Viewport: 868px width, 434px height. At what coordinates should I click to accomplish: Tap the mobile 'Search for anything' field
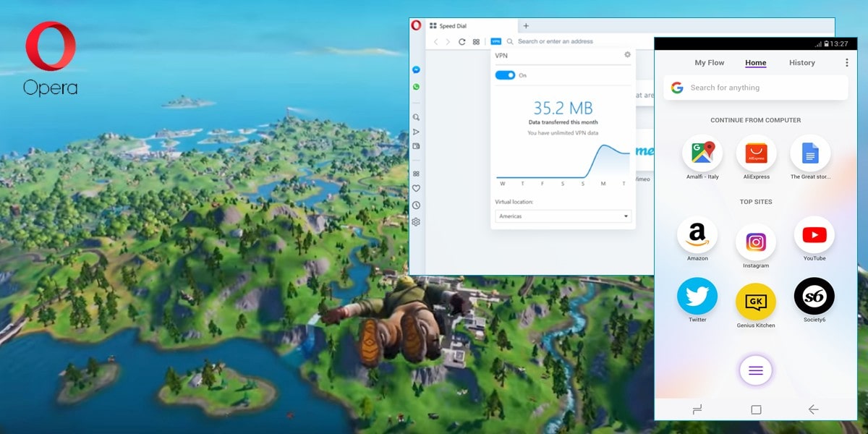[x=756, y=88]
